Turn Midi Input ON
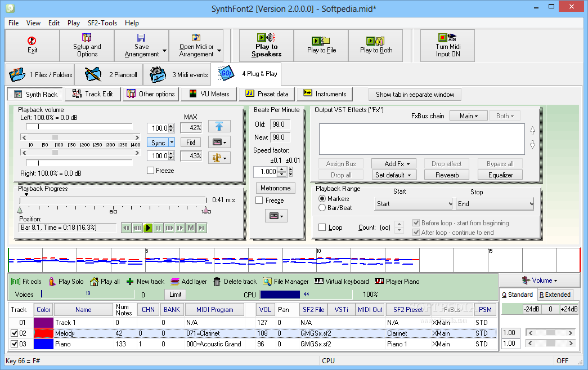This screenshot has width=588, height=370. (448, 46)
